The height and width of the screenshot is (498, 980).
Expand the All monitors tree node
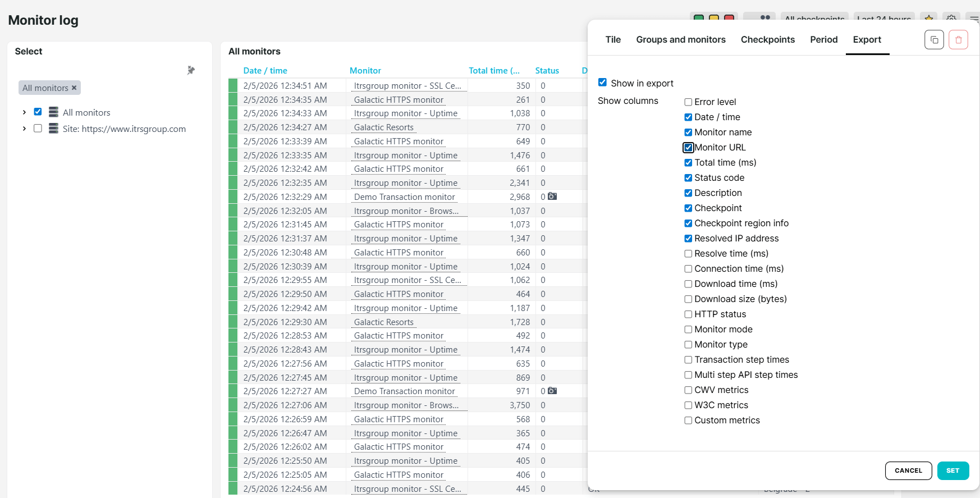pyautogui.click(x=24, y=112)
